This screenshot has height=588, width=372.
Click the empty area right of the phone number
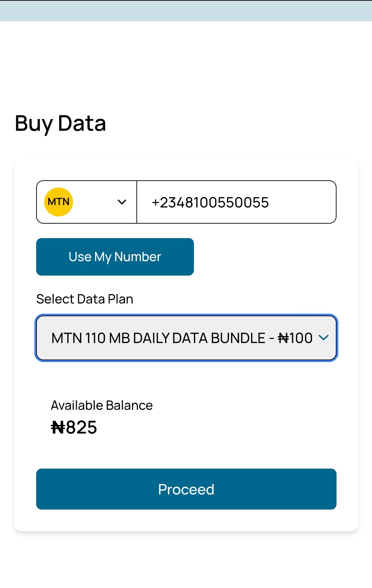tap(303, 202)
